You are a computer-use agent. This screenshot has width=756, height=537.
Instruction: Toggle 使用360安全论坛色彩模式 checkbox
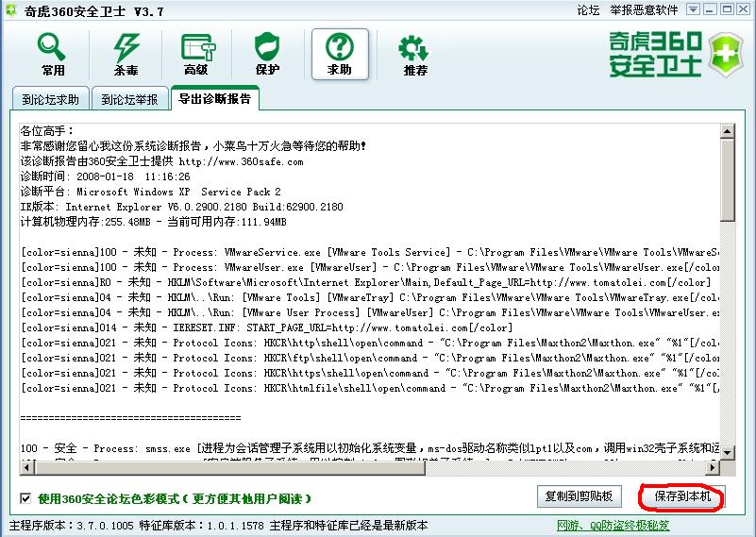pyautogui.click(x=25, y=498)
